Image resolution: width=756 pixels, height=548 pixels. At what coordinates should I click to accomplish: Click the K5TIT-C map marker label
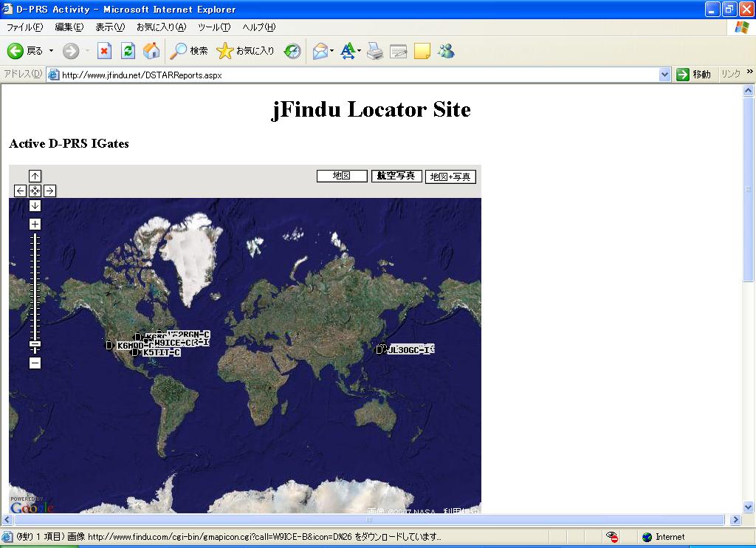coord(162,352)
